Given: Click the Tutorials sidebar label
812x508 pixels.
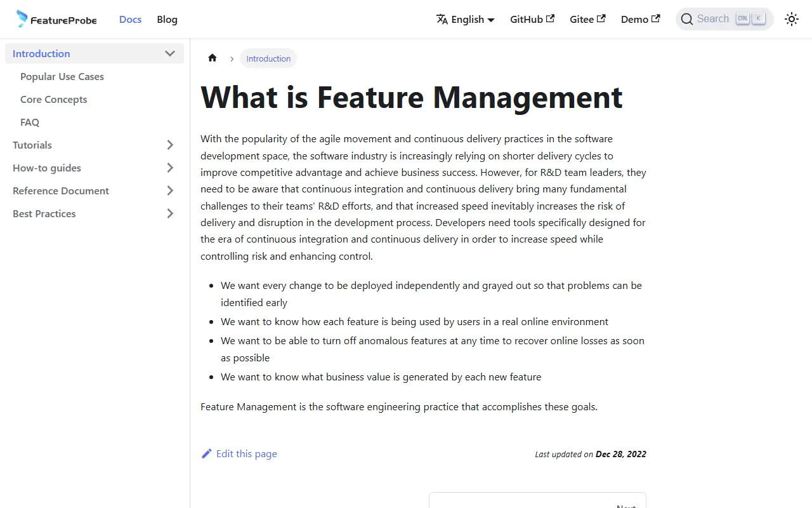Looking at the screenshot, I should 32,145.
